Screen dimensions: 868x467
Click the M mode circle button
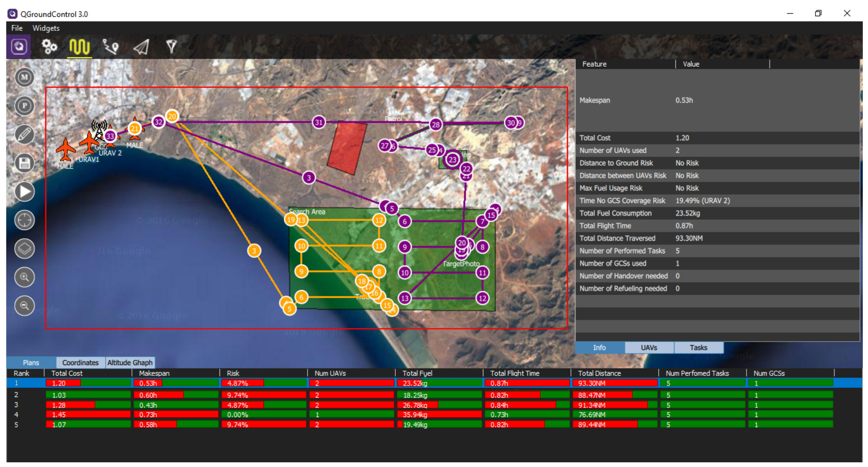pos(24,77)
